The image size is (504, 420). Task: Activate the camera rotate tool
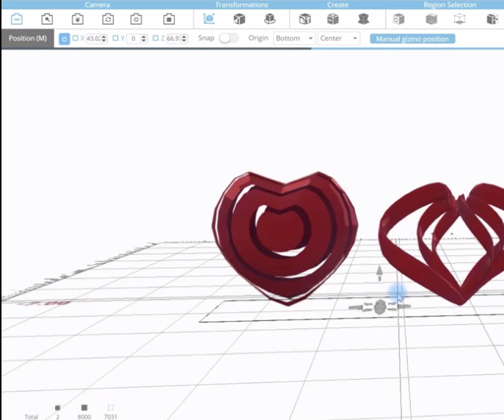(108, 19)
